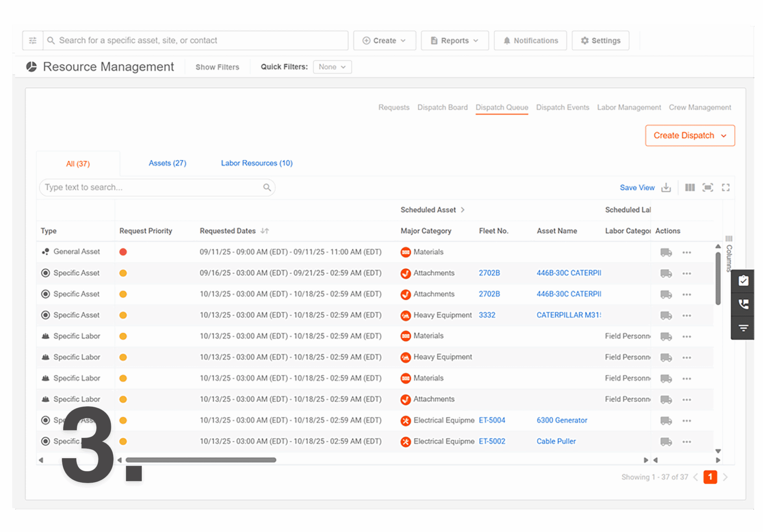The height and width of the screenshot is (532, 763).
Task: Open more actions for CATERPILLAR M31 row
Action: [x=687, y=316]
